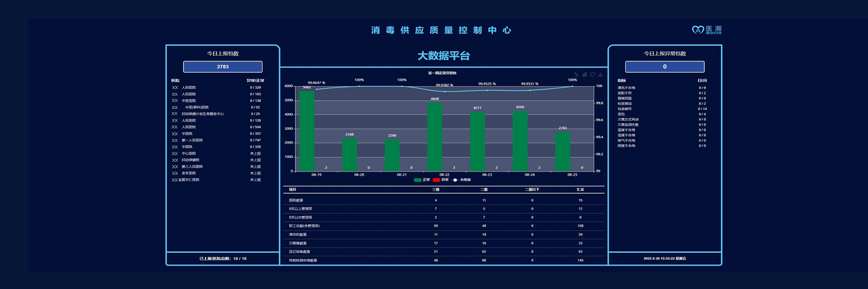
Task: Click the abnormal package count box showing 0
Action: pyautogui.click(x=665, y=66)
